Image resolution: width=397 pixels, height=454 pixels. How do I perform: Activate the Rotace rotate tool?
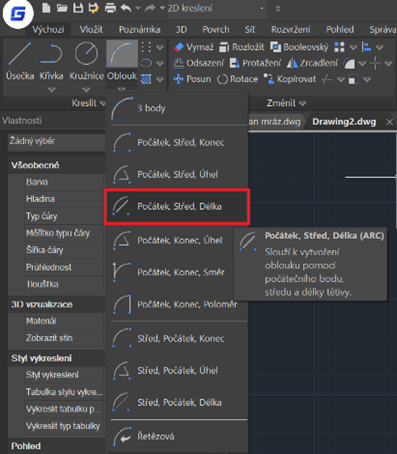(237, 79)
